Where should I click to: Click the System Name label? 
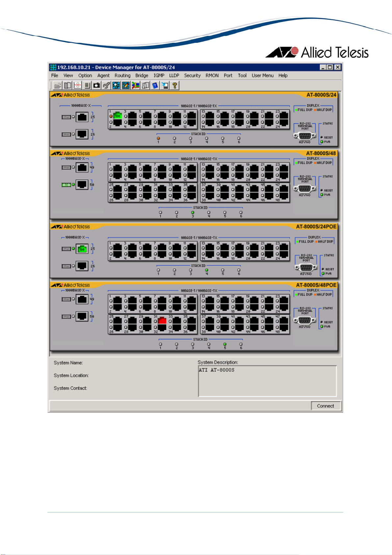click(68, 363)
